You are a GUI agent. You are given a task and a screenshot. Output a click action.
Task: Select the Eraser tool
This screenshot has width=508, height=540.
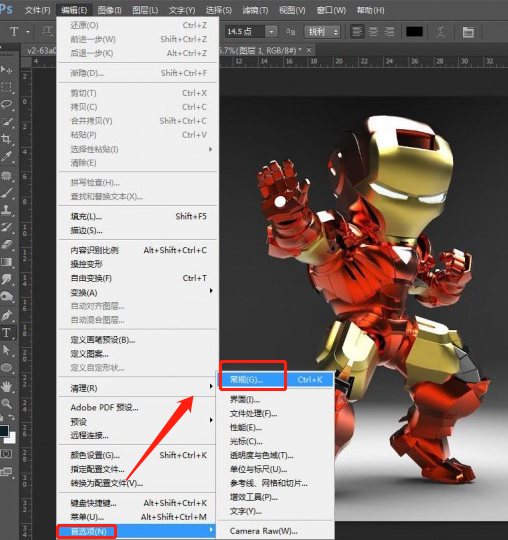[x=6, y=245]
